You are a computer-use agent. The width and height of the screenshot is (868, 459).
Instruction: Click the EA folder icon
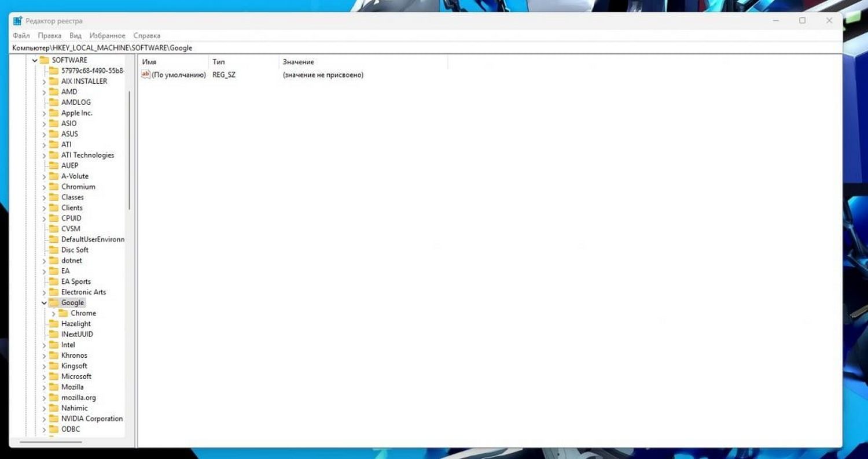(x=54, y=271)
